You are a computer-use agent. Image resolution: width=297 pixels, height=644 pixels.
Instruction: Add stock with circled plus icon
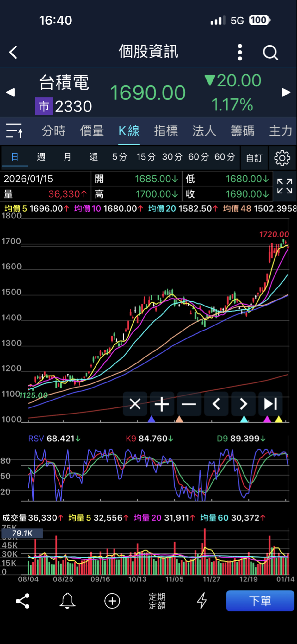click(112, 601)
